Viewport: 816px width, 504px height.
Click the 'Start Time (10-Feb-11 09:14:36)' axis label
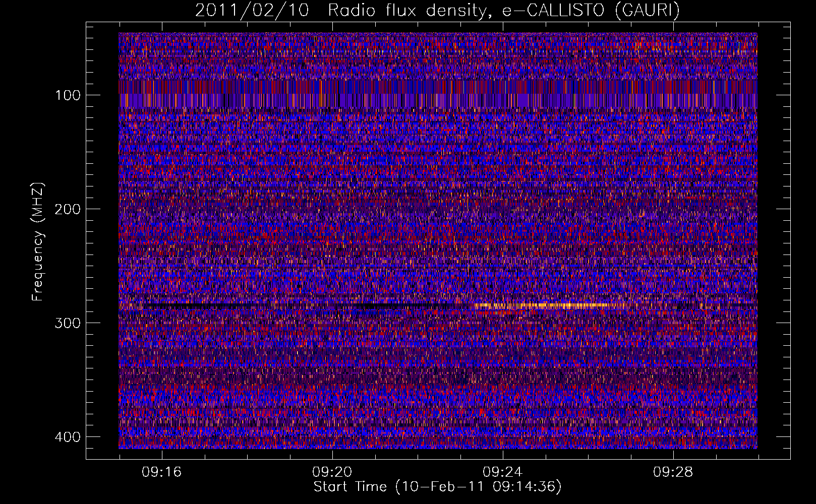437,487
